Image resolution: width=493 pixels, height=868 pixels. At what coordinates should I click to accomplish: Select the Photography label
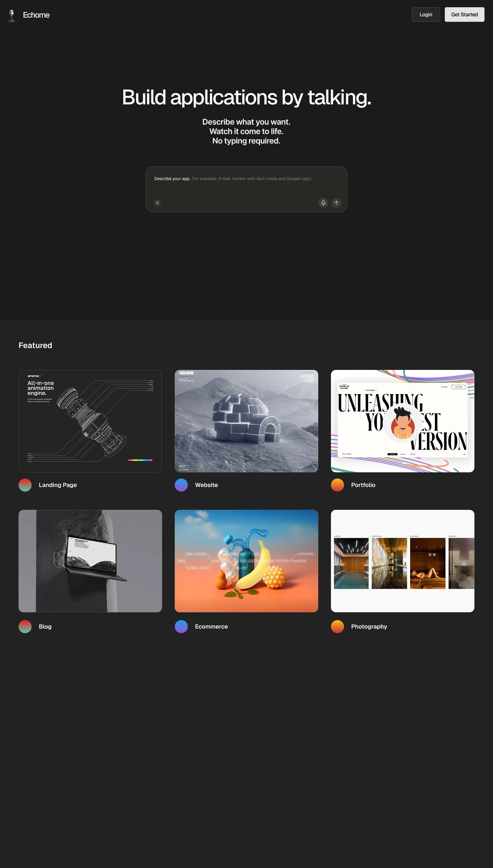tap(369, 627)
